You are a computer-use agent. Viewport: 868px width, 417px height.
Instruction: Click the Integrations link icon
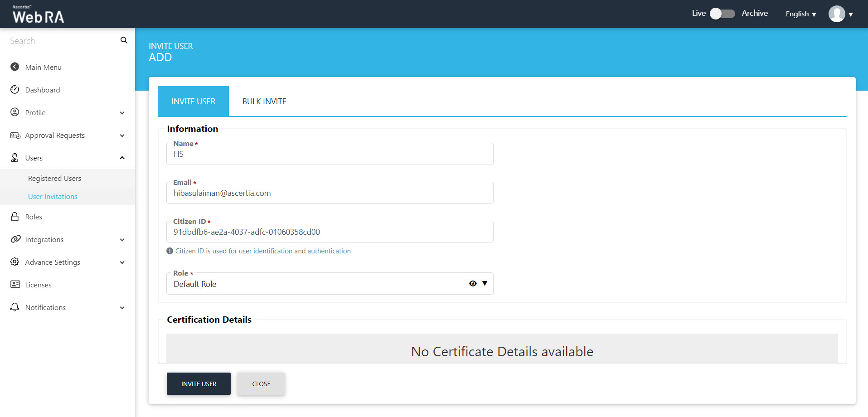point(15,239)
